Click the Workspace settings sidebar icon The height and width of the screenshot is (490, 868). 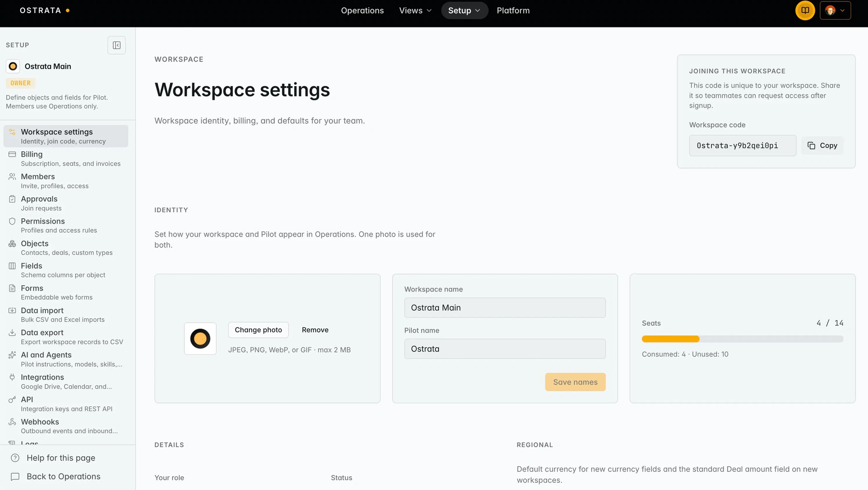click(x=12, y=132)
